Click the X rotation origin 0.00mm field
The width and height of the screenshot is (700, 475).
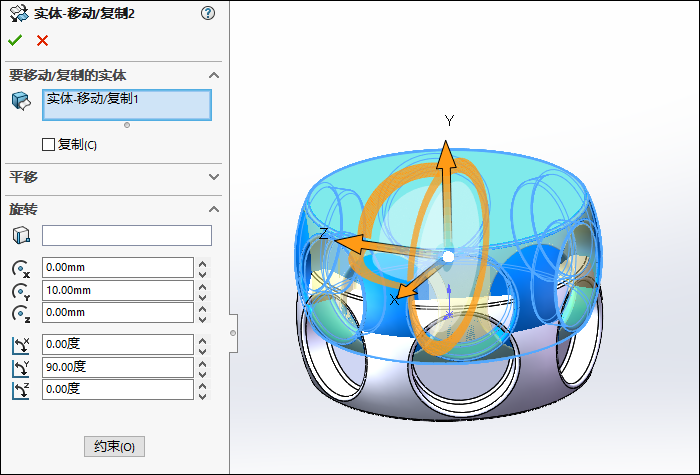(x=118, y=267)
